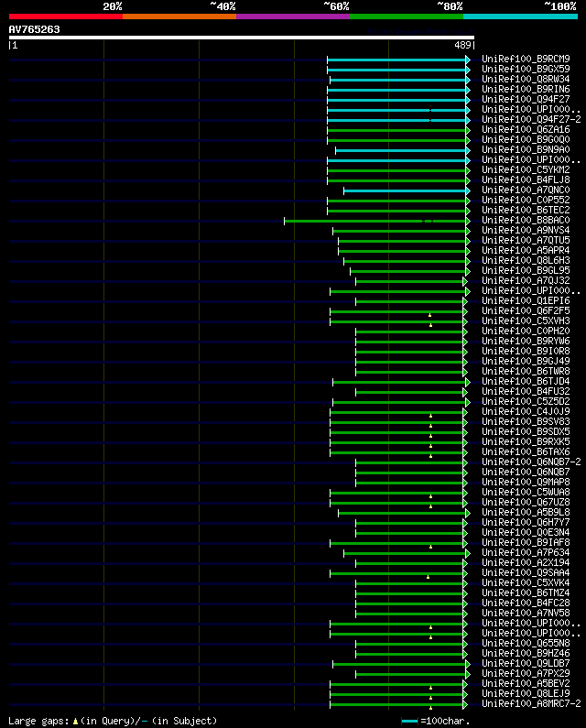Click the UniRef100_A7NV58 label
The height and width of the screenshot is (728, 586).
pos(526,614)
